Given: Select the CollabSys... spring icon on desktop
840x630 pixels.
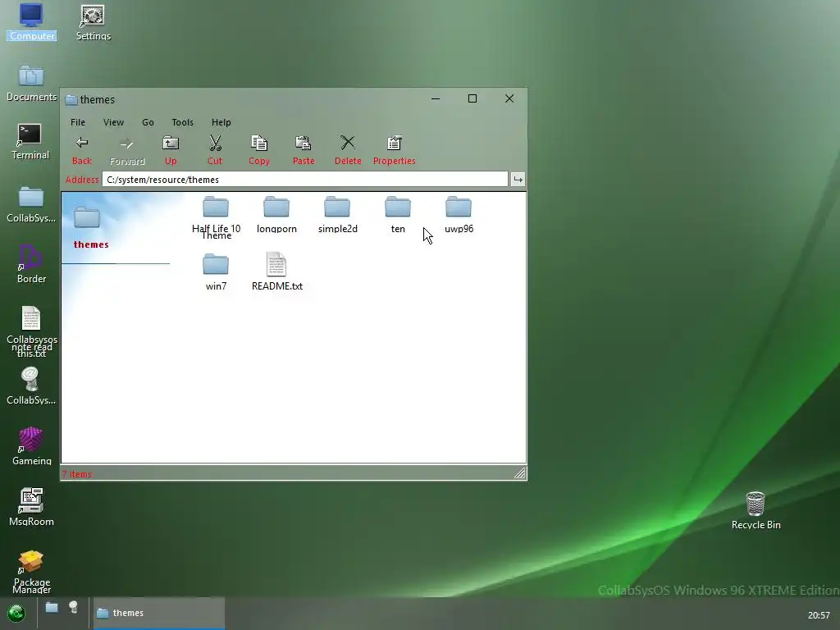Looking at the screenshot, I should point(31,386).
